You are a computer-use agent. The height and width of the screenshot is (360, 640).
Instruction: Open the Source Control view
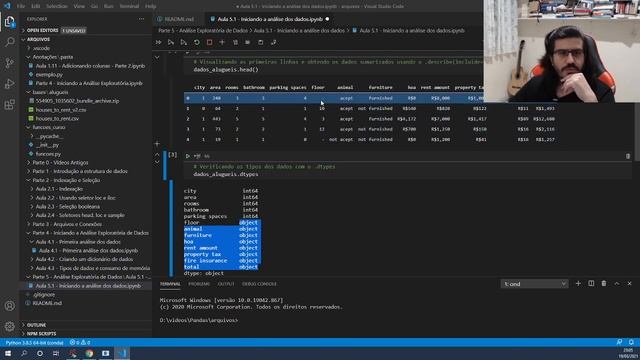pyautogui.click(x=9, y=63)
